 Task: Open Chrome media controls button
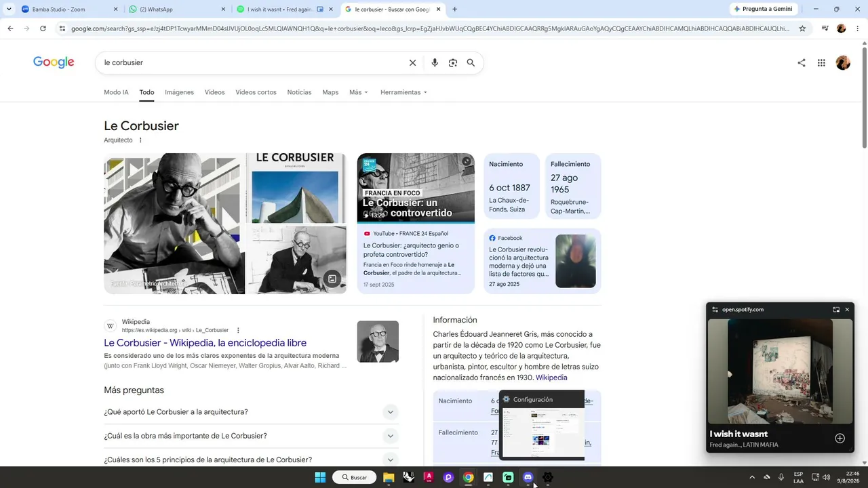pyautogui.click(x=825, y=28)
